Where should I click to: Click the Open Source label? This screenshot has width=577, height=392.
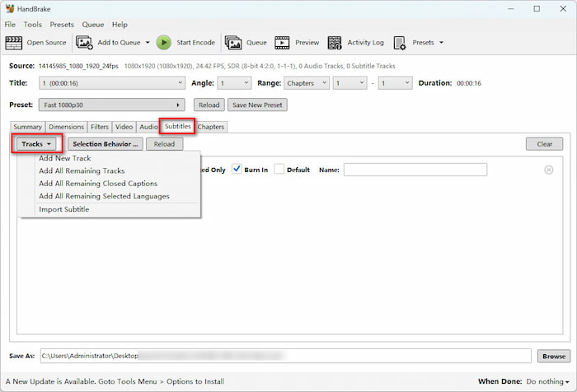point(46,43)
